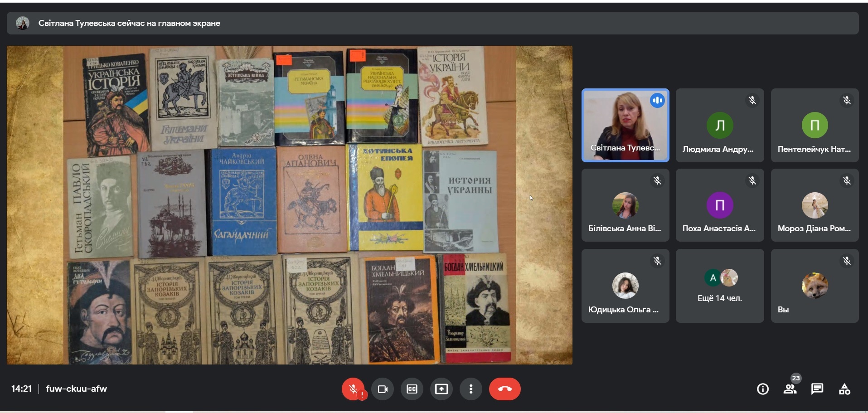Click muted mic icon on Мороз Діана tile
868x413 pixels.
tap(847, 180)
